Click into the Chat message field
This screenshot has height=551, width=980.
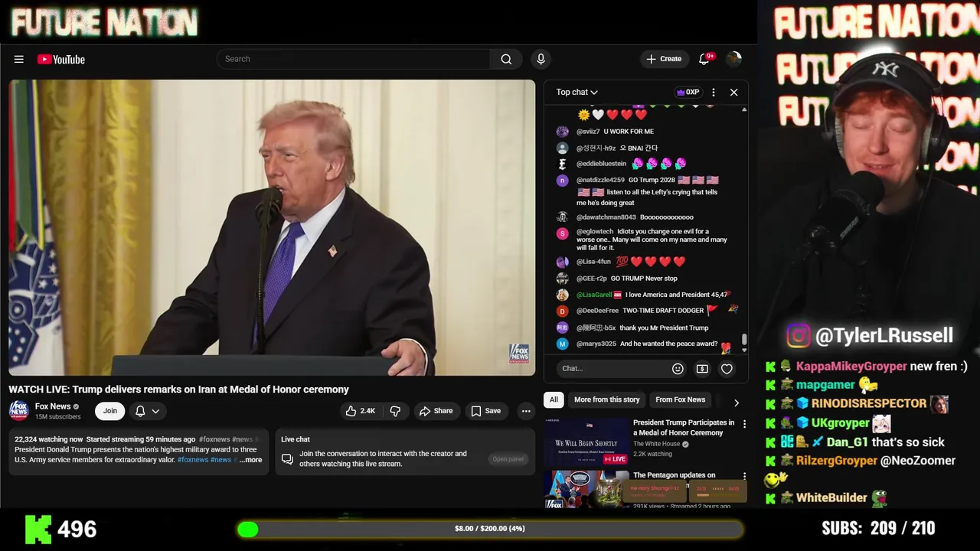tap(612, 369)
